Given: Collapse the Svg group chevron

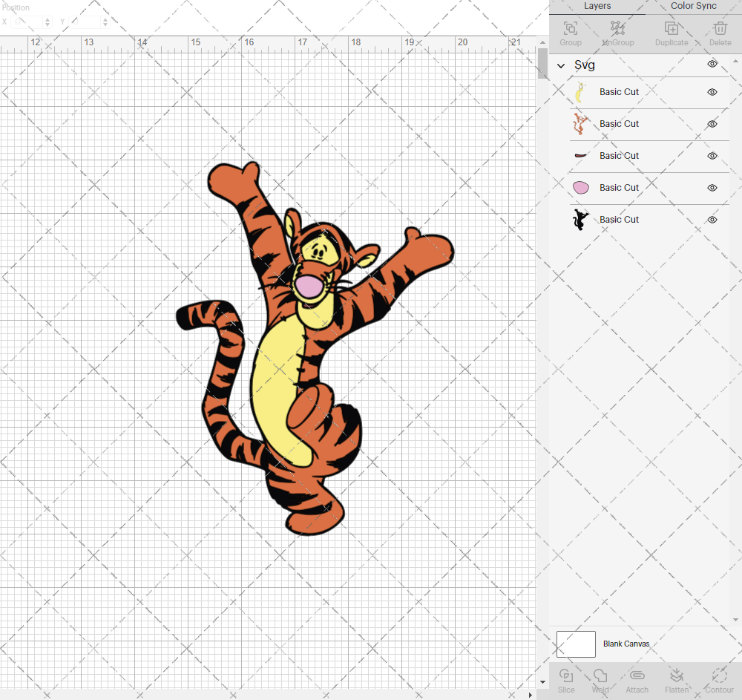Looking at the screenshot, I should click(561, 66).
